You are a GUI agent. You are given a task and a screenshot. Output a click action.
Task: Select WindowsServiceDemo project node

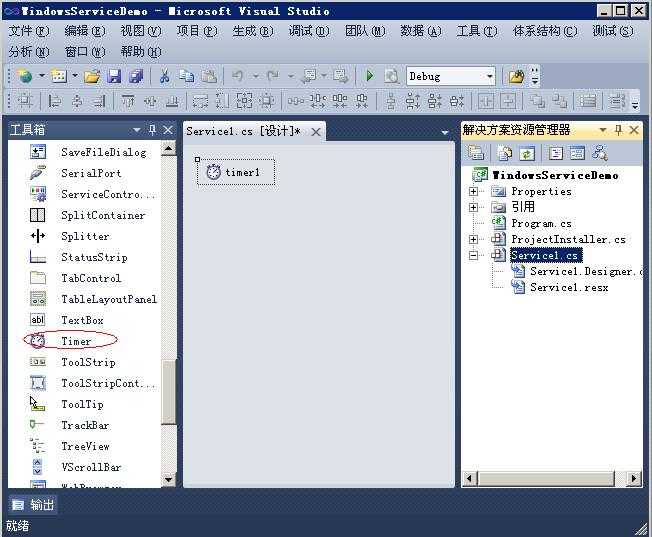[x=555, y=175]
